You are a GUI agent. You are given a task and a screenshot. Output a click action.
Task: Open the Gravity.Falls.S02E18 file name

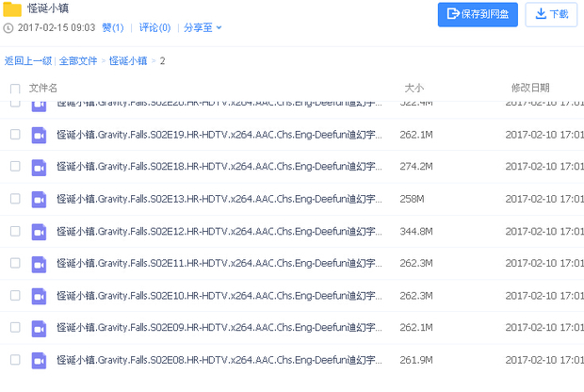[x=219, y=166]
